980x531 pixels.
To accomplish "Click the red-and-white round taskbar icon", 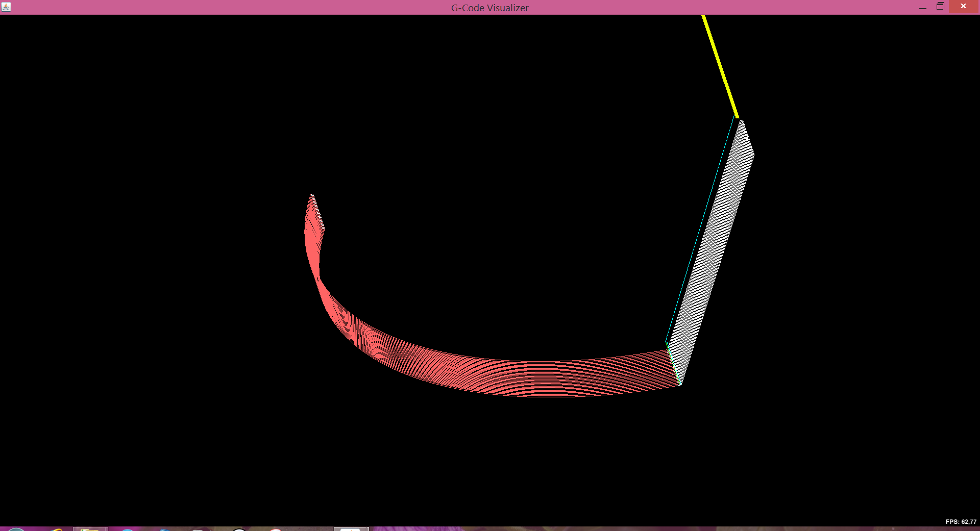I will 276,529.
